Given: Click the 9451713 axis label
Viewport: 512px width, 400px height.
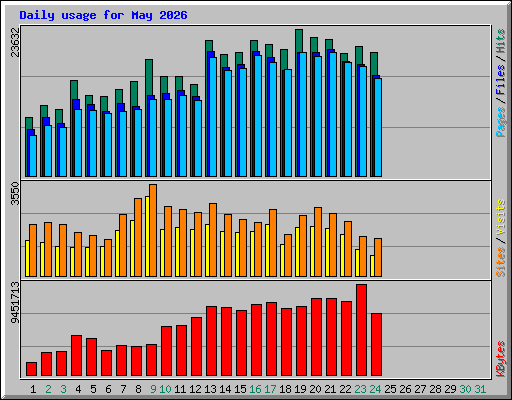Looking at the screenshot, I should coord(15,303).
